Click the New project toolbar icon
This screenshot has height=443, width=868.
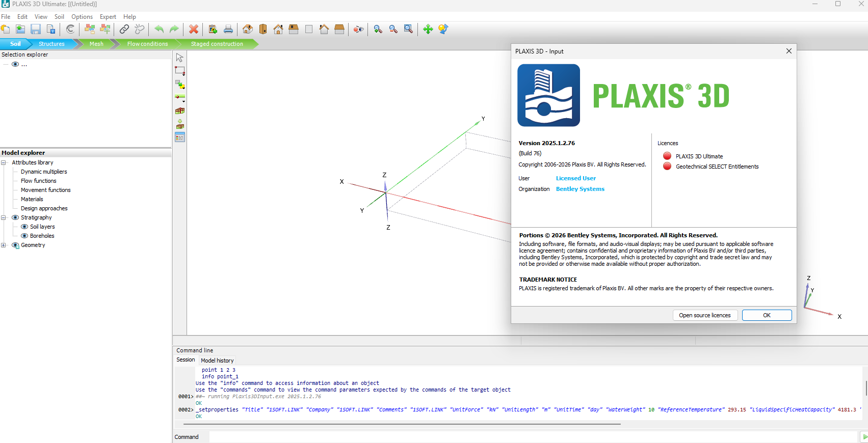(6, 29)
